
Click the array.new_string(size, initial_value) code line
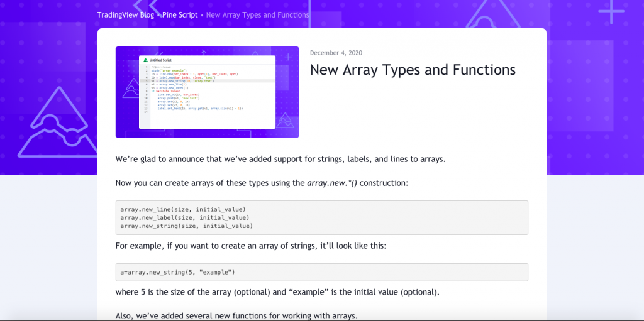(186, 226)
